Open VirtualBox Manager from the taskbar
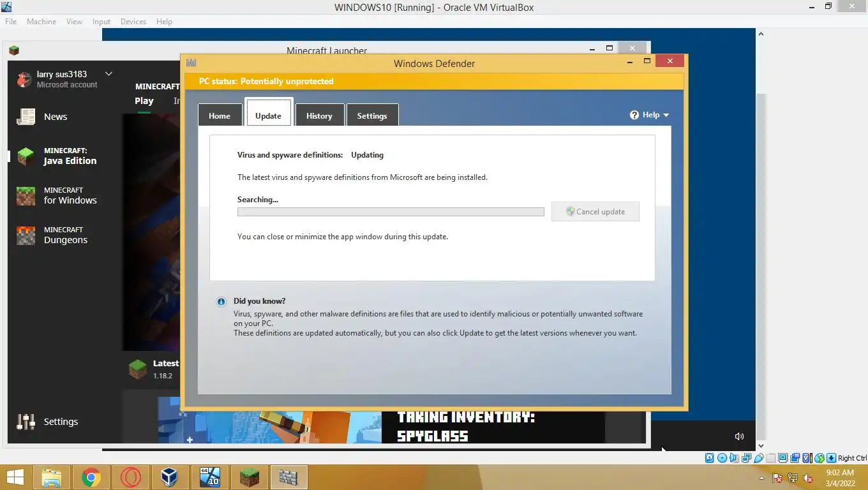868x490 pixels. coord(170,477)
